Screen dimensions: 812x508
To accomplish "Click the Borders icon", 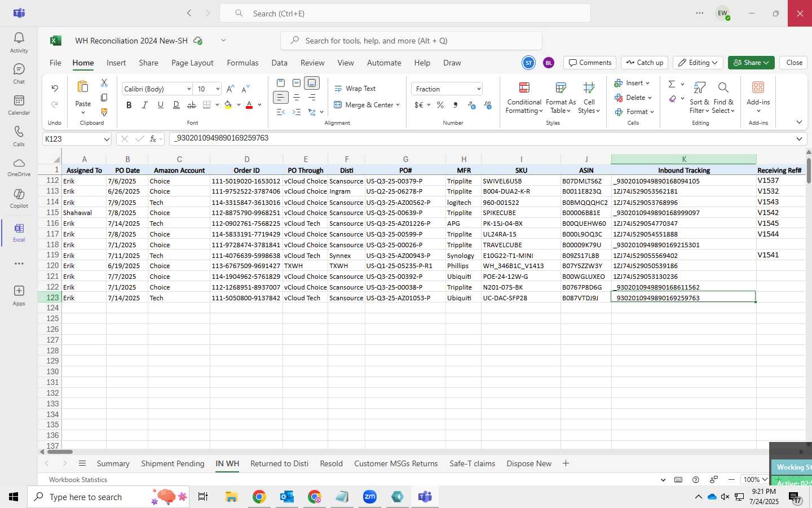I will tap(207, 105).
